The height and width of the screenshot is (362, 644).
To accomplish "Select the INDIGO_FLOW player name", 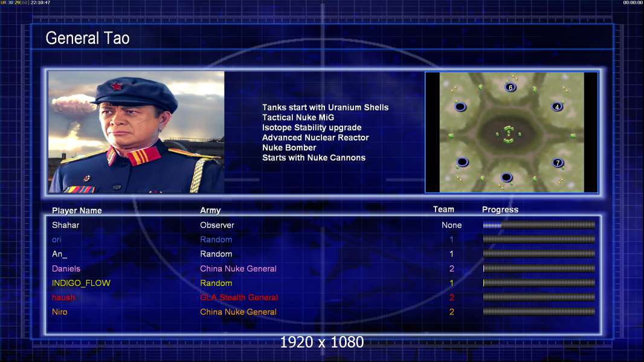I will [x=81, y=283].
